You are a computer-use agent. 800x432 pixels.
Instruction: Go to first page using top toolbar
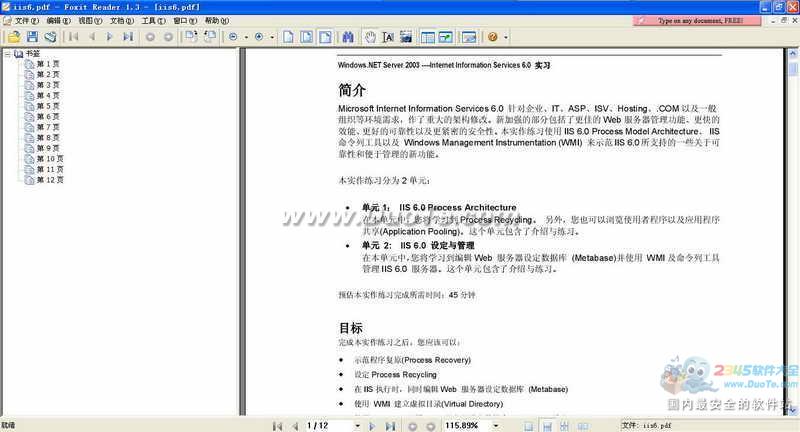click(73, 37)
